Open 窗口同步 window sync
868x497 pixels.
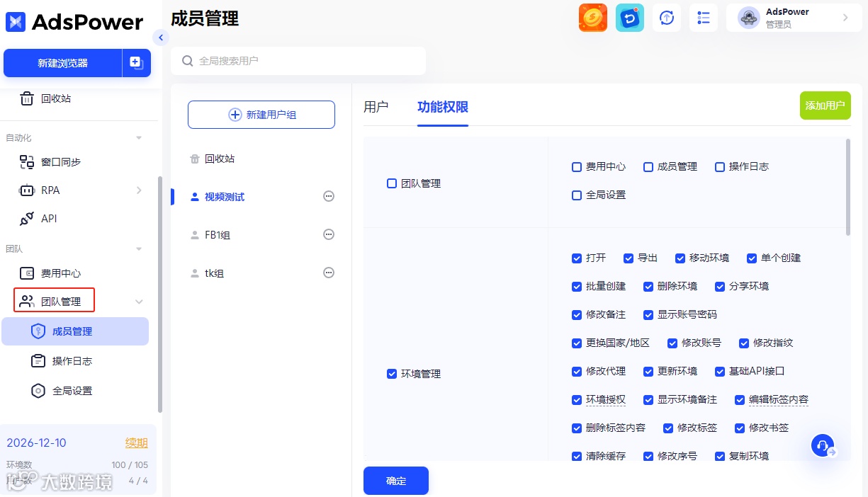50,161
